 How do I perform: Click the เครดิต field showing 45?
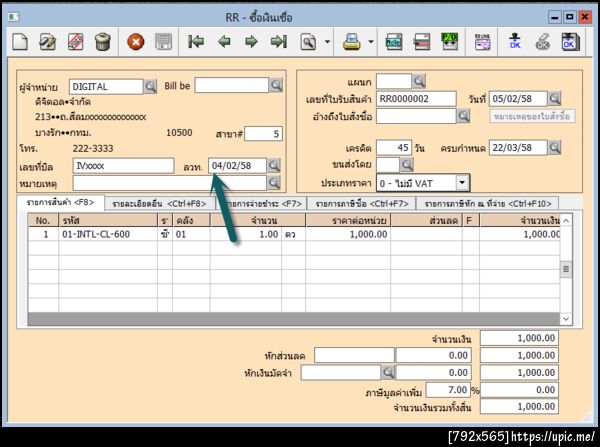coord(394,147)
